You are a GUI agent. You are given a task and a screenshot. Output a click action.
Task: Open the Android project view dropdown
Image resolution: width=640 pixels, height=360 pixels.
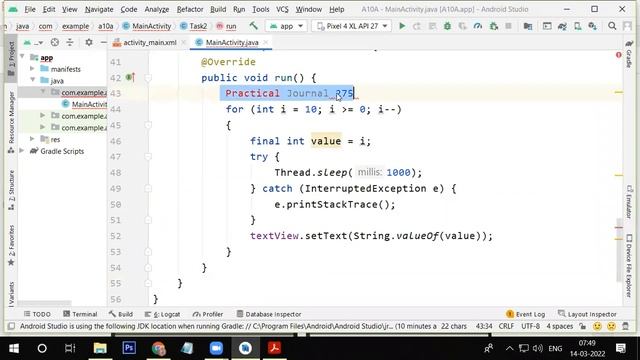(33, 42)
